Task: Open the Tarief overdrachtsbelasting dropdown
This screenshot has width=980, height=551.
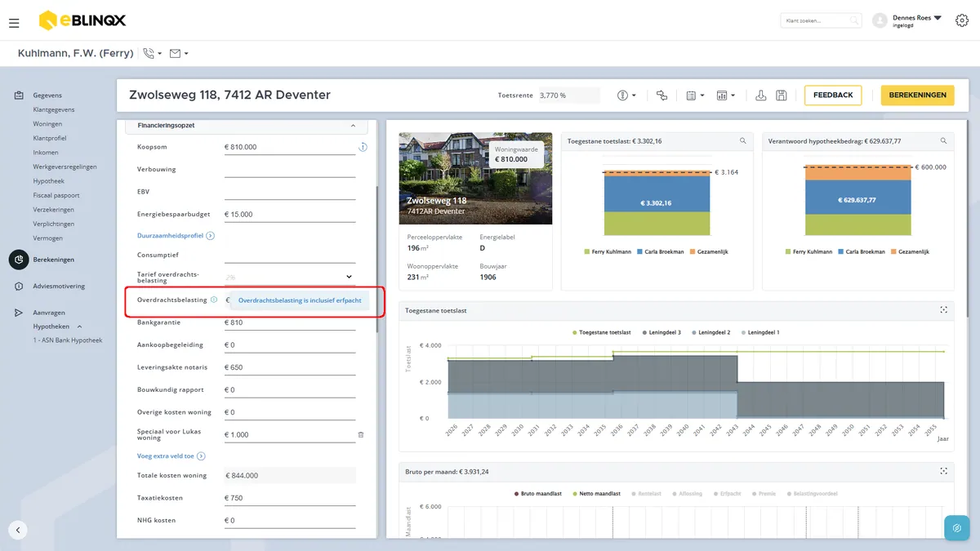Action: tap(290, 277)
